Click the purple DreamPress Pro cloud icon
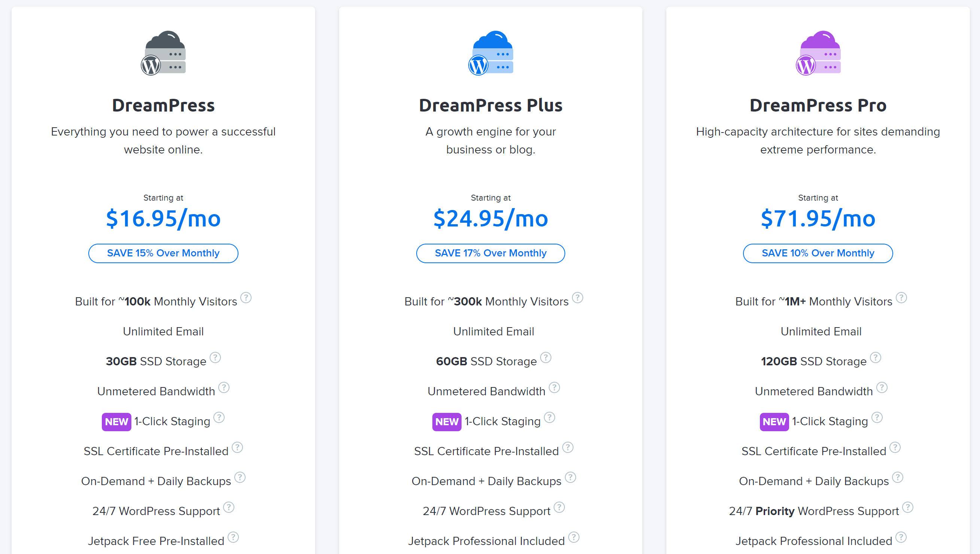The height and width of the screenshot is (554, 980). click(x=818, y=53)
